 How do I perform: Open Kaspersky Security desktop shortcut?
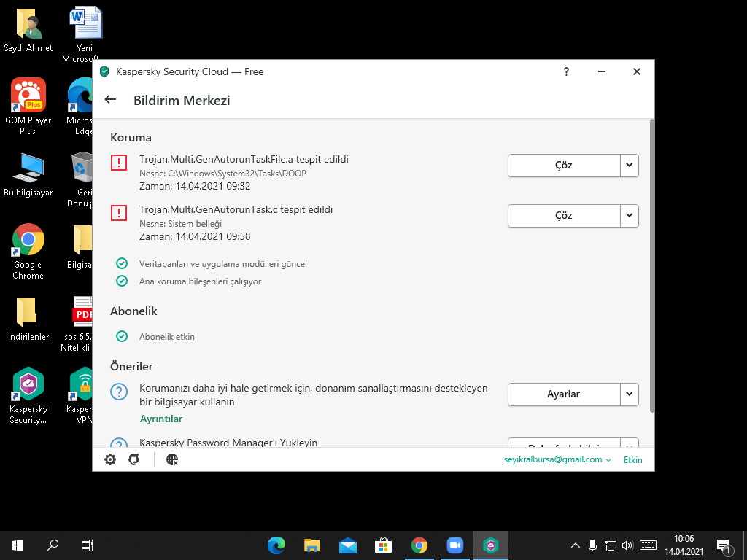pos(28,395)
